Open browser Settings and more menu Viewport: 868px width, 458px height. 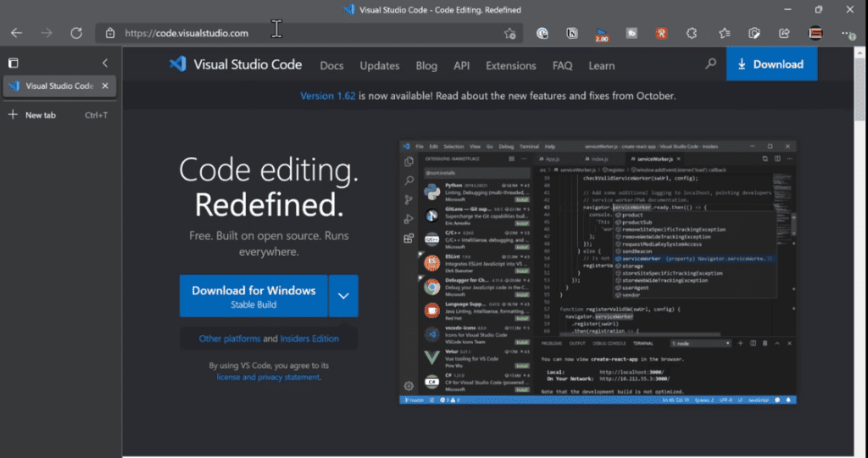tap(848, 33)
